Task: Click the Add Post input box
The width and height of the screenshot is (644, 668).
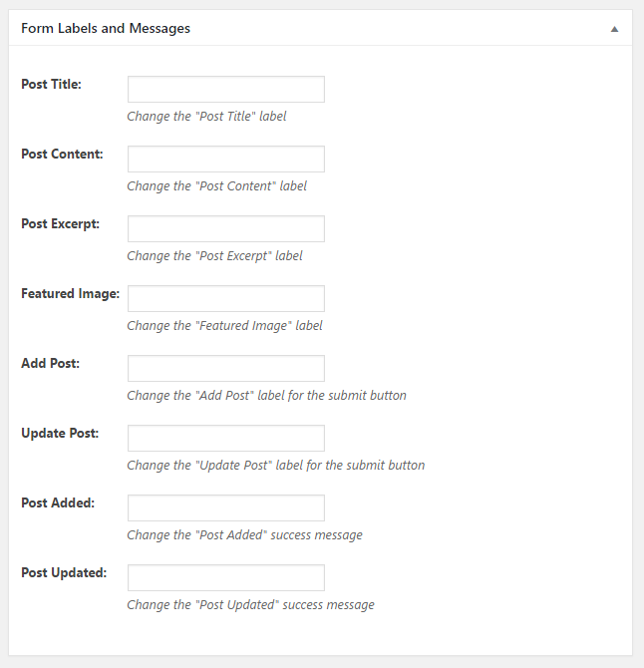Action: coord(226,368)
